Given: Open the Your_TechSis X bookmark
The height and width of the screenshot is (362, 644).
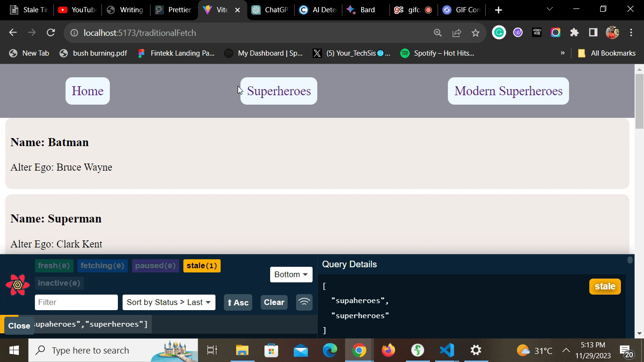Looking at the screenshot, I should coord(352,53).
